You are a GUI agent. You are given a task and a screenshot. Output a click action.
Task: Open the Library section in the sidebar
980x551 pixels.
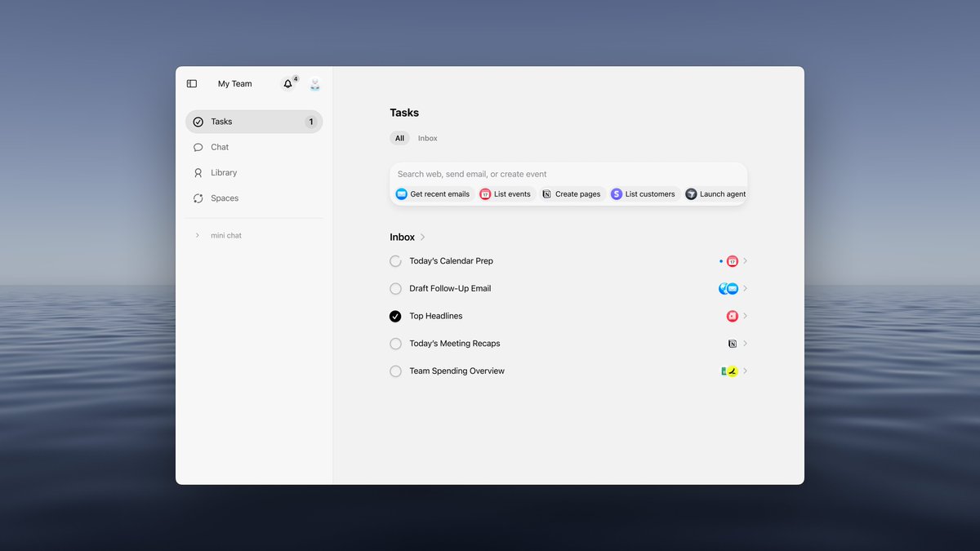tap(224, 172)
